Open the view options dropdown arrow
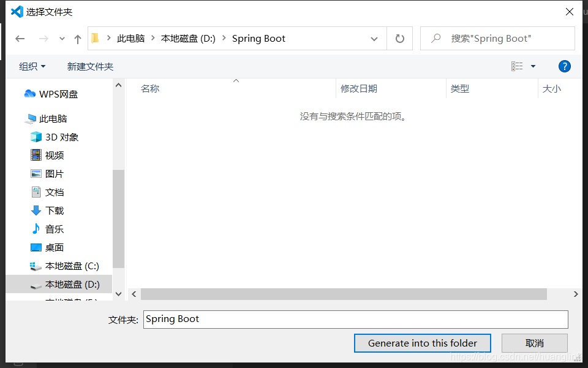The height and width of the screenshot is (368, 588). (x=533, y=66)
